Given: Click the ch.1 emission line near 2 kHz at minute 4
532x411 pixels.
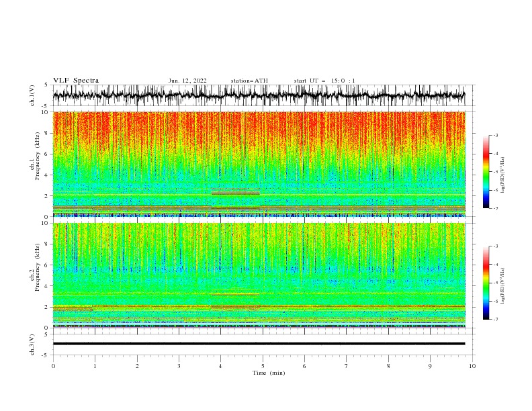Looking at the screenshot, I should click(x=236, y=193).
